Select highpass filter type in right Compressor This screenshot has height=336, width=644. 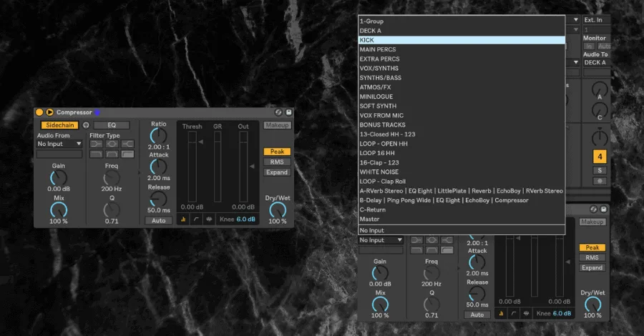tap(447, 249)
